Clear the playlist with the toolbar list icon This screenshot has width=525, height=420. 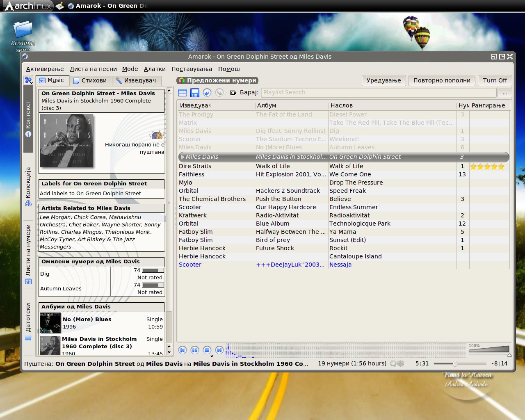[183, 93]
